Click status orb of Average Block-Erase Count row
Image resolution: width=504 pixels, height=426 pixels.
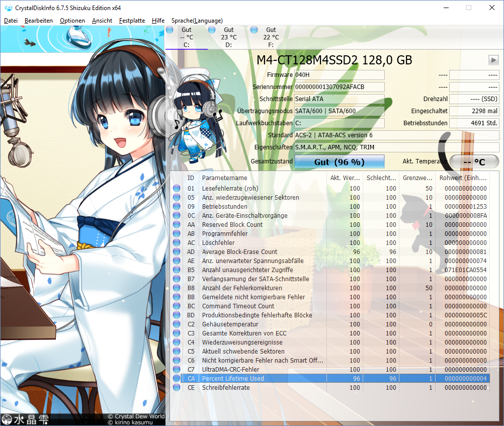[177, 251]
